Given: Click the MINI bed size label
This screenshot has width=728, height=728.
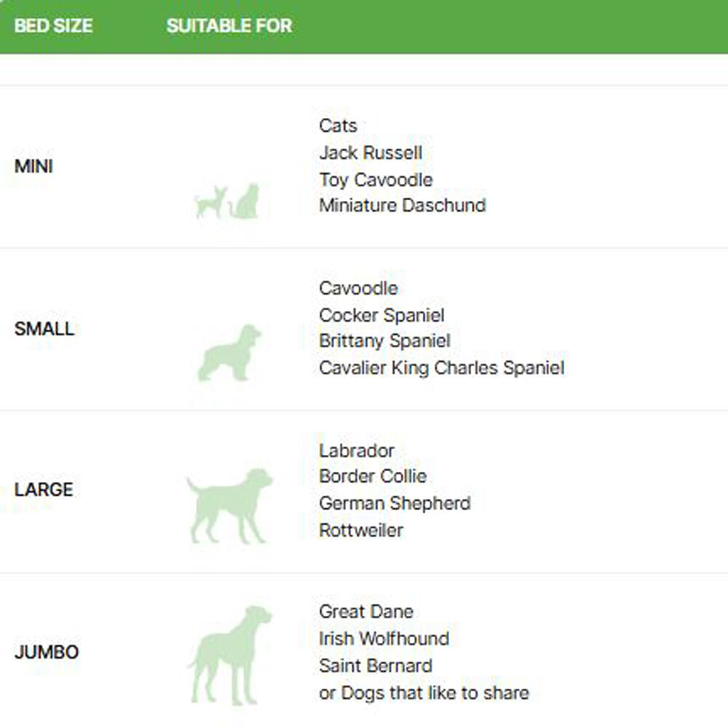Looking at the screenshot, I should [x=33, y=167].
